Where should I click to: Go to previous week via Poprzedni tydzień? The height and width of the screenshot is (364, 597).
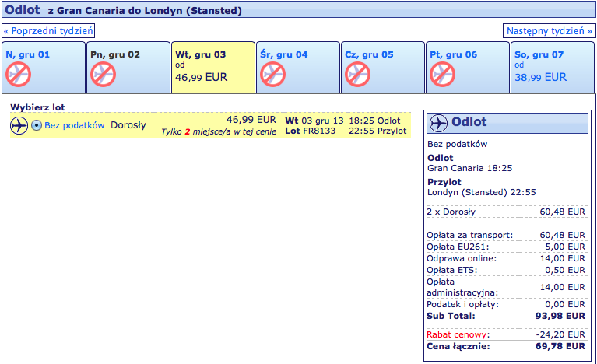point(48,31)
